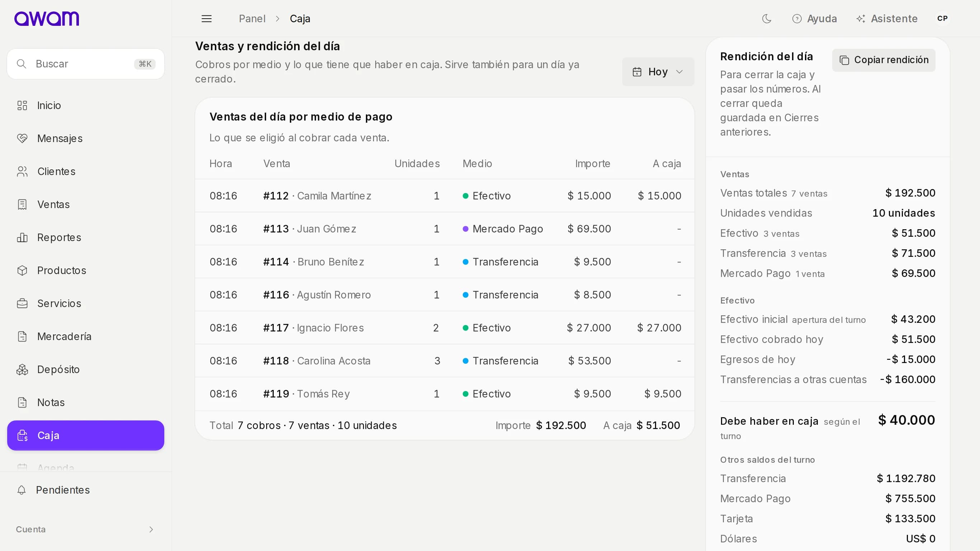Screen dimensions: 980x551
Task: Open Mensajes in sidebar
Action: coord(86,138)
